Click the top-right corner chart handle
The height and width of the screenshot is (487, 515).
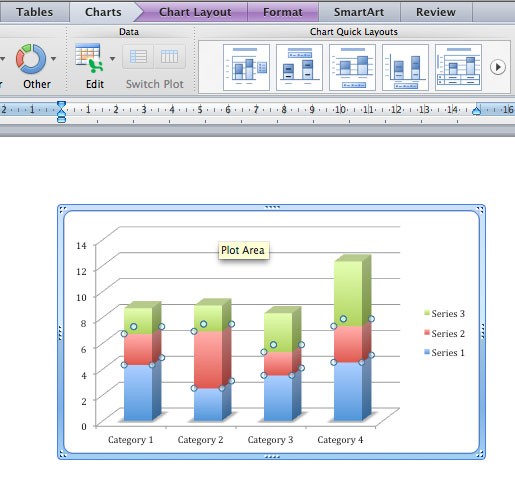480,210
